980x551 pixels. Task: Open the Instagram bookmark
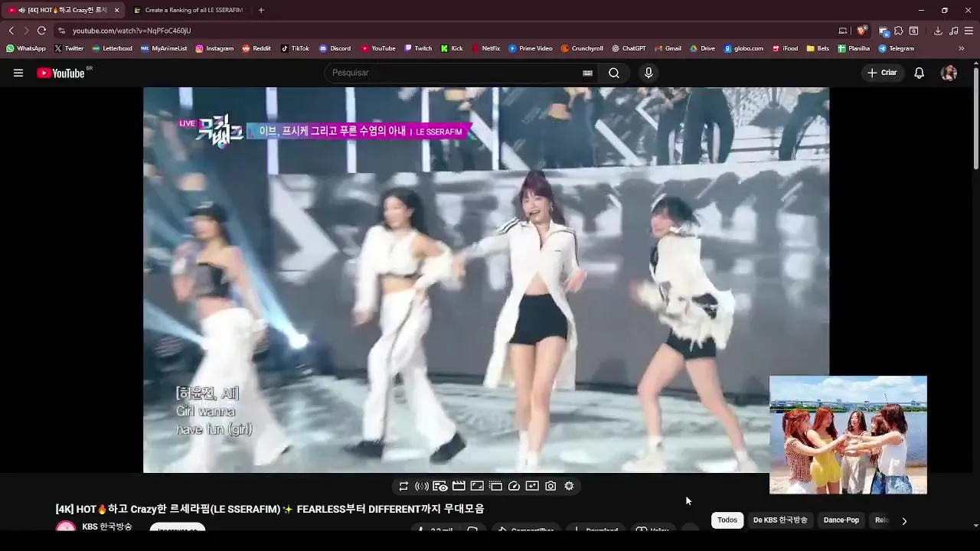[214, 48]
